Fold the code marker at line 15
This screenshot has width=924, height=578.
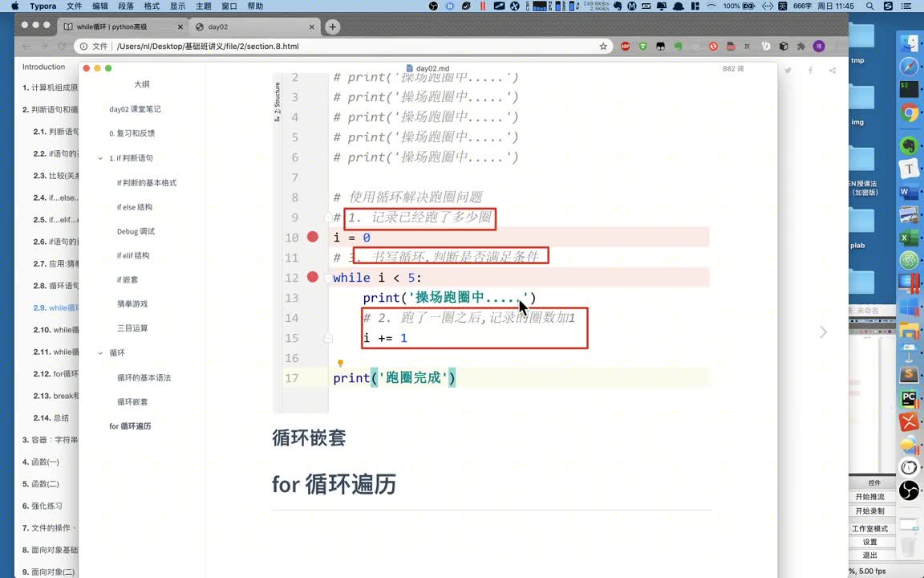pos(328,339)
